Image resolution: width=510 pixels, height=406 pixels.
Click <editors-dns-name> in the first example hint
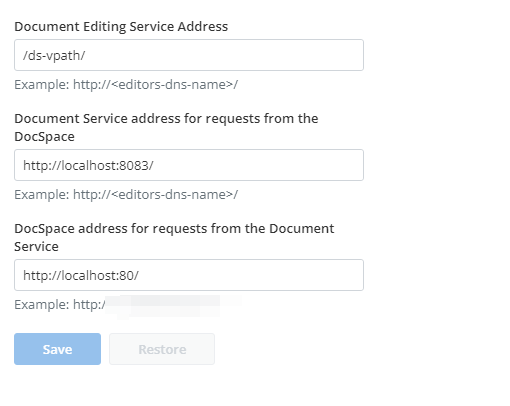click(172, 84)
